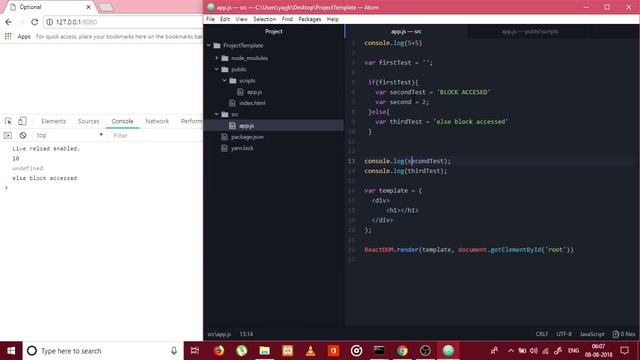
Task: Activate the 'app.js — src' editor tab
Action: tap(406, 31)
